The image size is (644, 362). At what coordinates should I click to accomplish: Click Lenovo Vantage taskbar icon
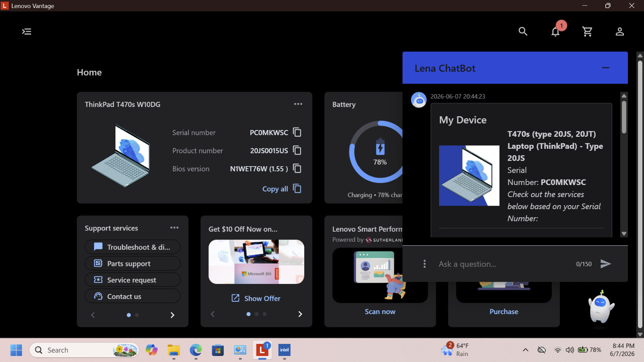click(x=262, y=350)
